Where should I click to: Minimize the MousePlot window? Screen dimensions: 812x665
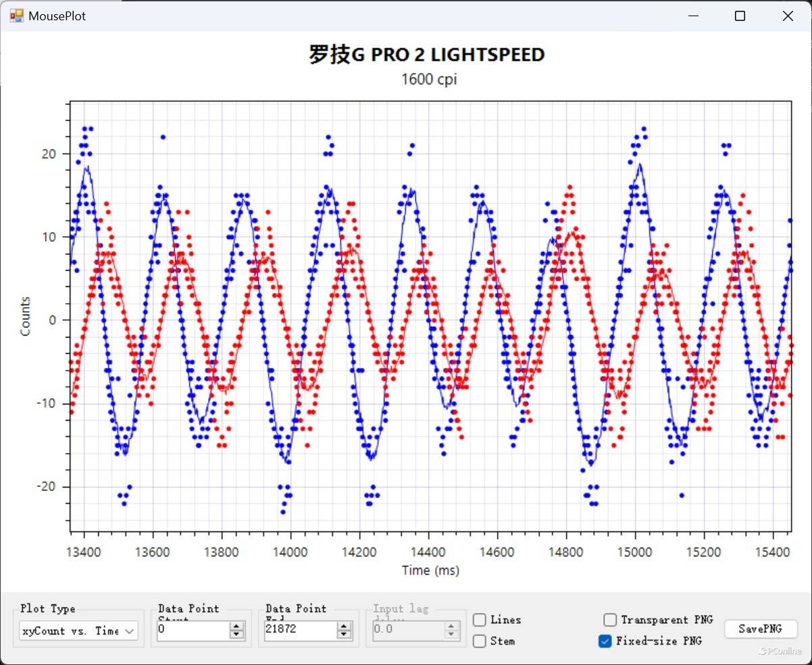(x=692, y=16)
